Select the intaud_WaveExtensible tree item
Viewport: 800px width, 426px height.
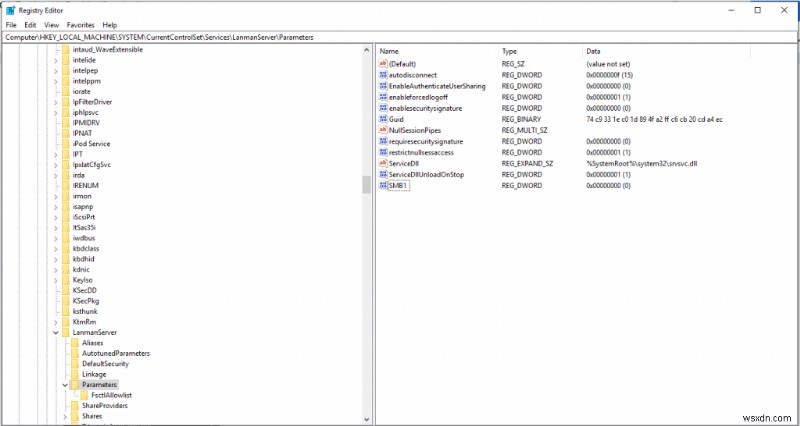click(x=108, y=49)
